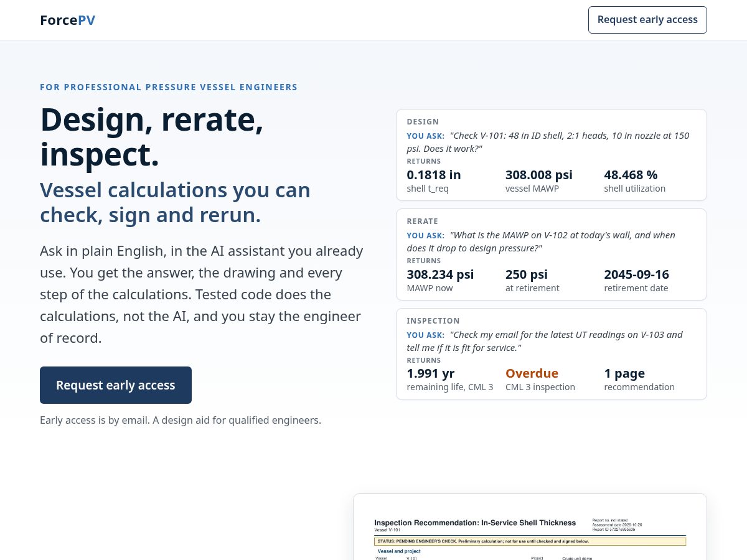Select the INSPECTION card heading

click(x=433, y=321)
